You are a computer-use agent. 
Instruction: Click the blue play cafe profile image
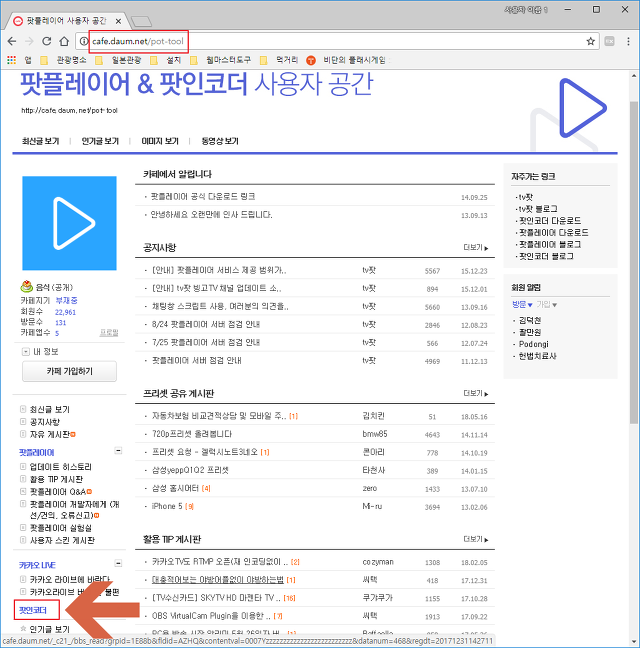[x=69, y=223]
